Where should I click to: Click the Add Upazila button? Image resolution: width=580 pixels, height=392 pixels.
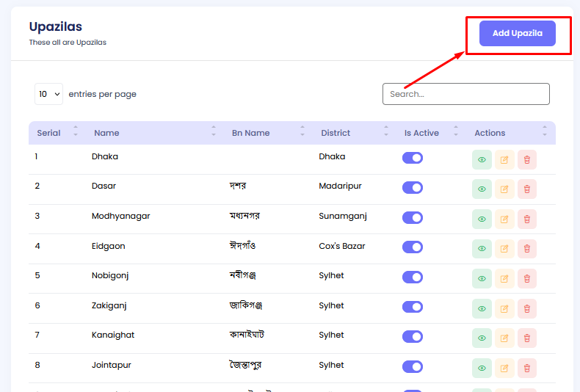(x=517, y=34)
